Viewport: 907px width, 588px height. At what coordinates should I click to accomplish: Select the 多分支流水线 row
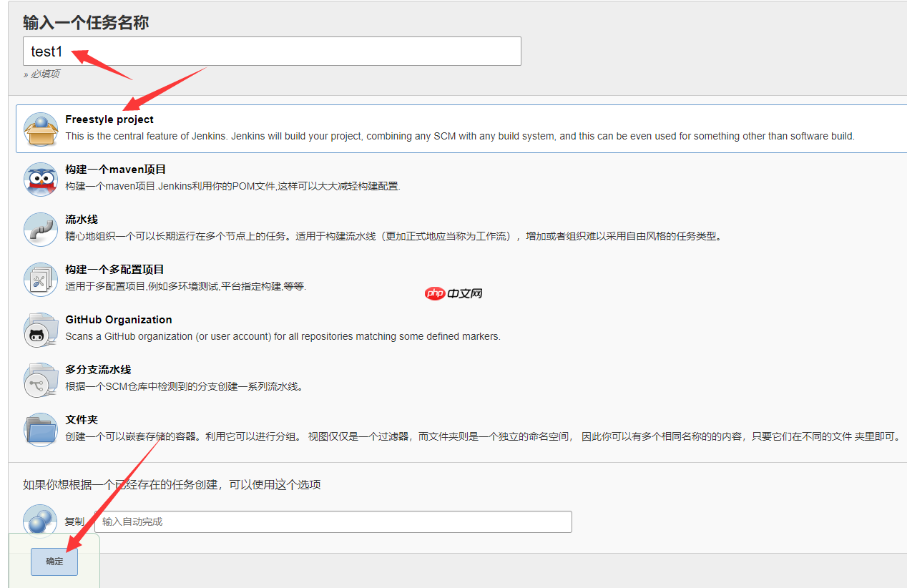(286, 379)
